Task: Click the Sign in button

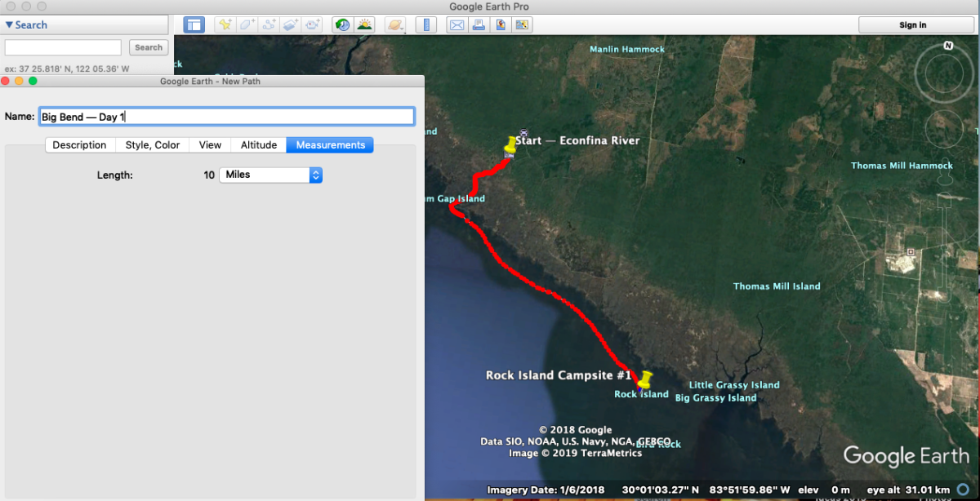Action: tap(912, 25)
